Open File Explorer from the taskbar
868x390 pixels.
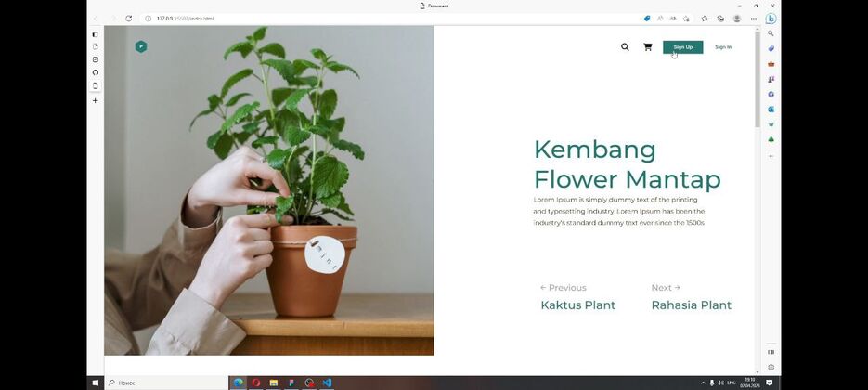pos(274,383)
